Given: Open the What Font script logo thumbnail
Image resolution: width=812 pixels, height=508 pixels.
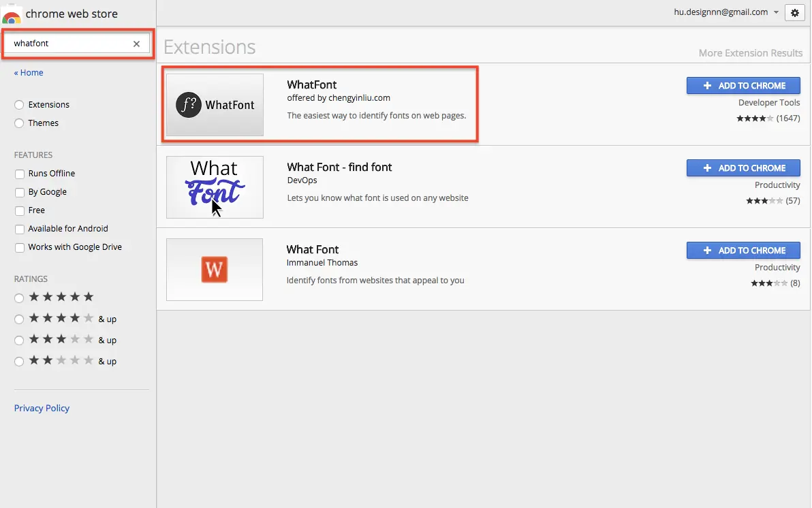Looking at the screenshot, I should coord(215,187).
